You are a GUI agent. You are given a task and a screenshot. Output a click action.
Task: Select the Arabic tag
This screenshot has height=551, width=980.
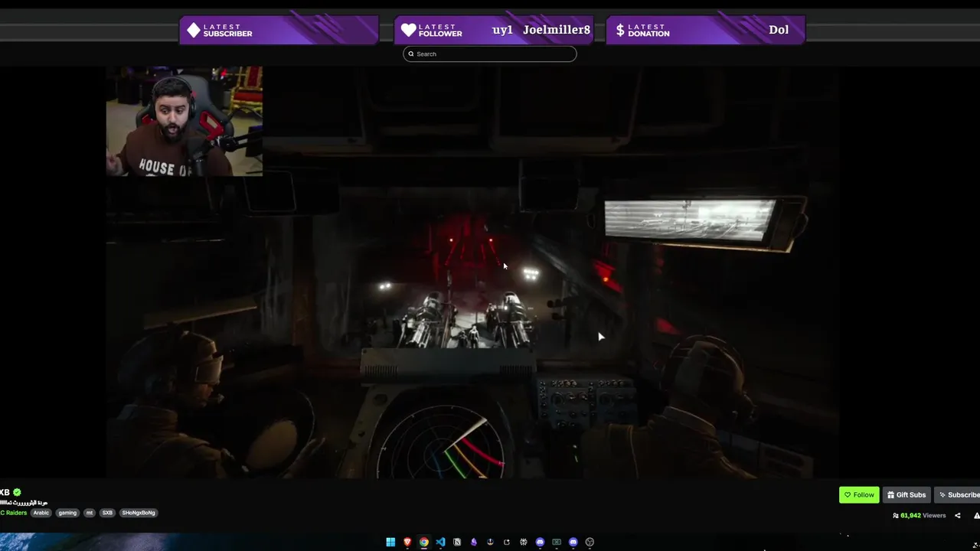[x=41, y=513]
